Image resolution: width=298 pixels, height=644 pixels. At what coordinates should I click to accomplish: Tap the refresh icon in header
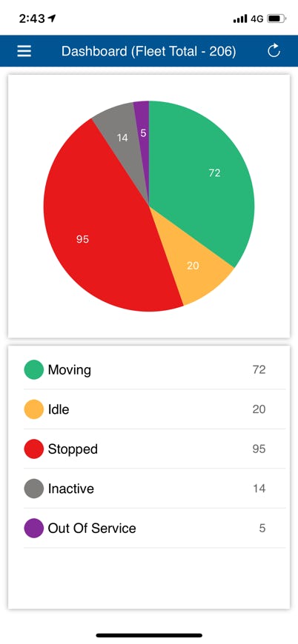[274, 51]
